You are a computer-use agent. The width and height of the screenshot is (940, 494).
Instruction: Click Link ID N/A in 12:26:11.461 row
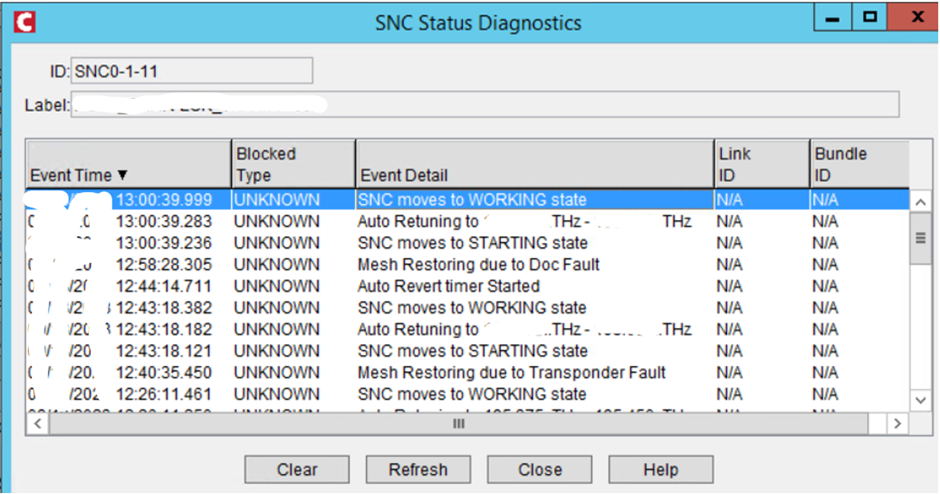click(x=729, y=394)
